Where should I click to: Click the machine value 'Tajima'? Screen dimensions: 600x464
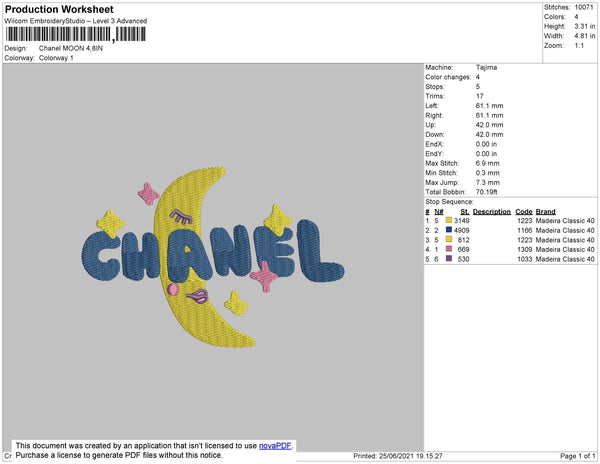486,67
